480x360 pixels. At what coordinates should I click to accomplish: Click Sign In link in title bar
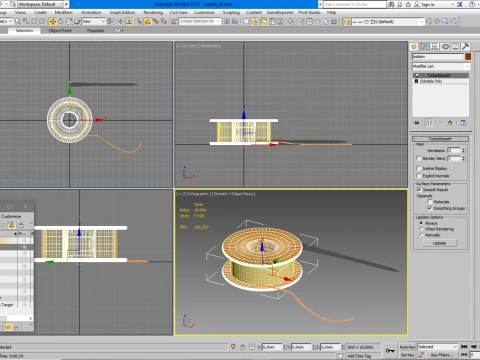click(x=428, y=4)
